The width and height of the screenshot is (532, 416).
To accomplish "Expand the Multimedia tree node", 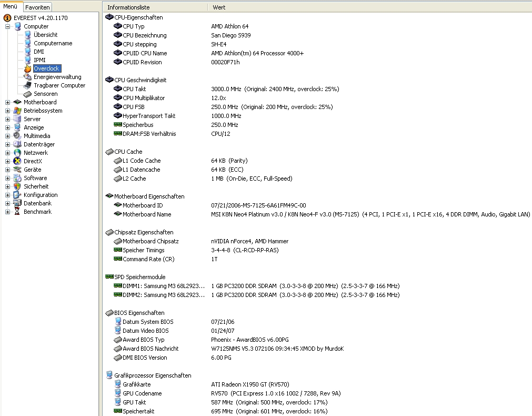I will [x=7, y=136].
